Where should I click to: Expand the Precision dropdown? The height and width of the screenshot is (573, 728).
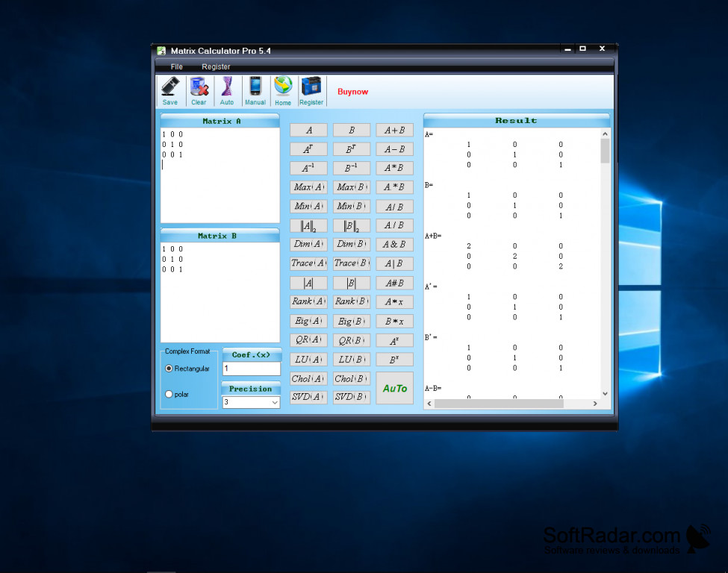point(274,402)
